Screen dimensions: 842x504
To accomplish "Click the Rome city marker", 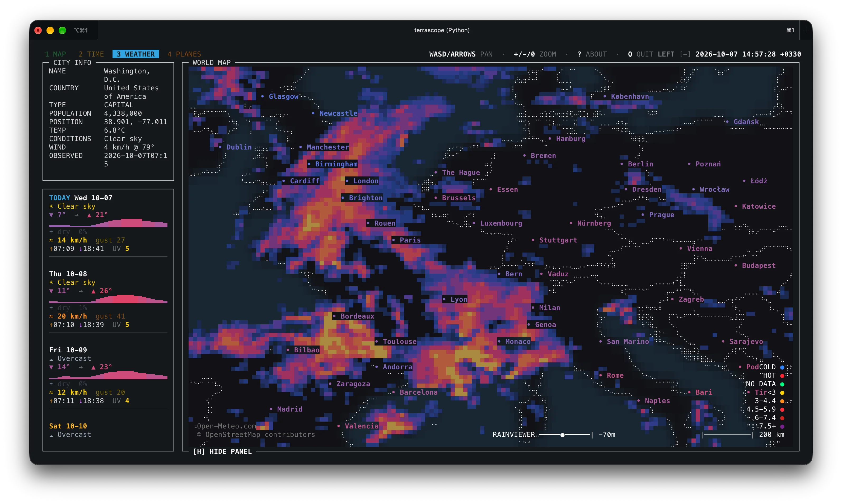I will pos(611,375).
